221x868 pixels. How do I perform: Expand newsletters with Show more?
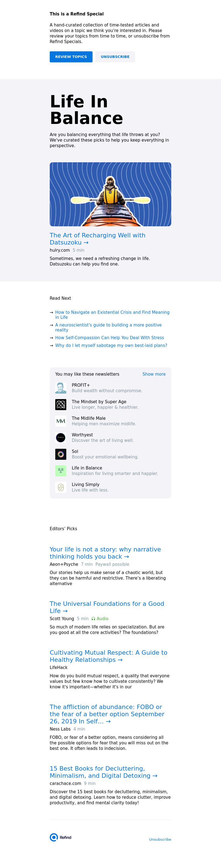pyautogui.click(x=154, y=374)
